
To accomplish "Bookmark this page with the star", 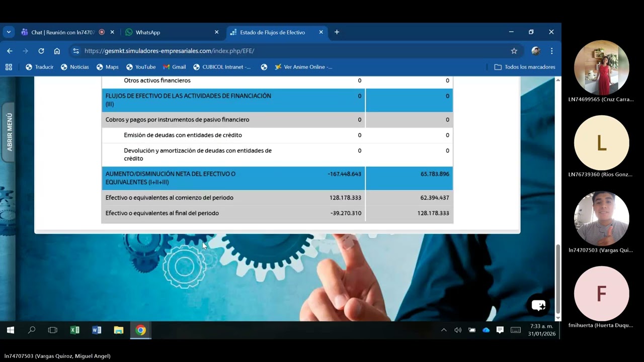I will (514, 51).
